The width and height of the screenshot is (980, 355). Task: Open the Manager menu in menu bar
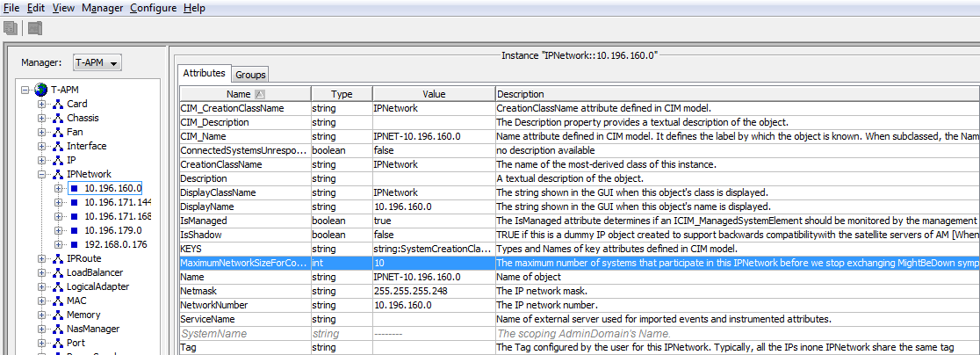pos(102,8)
